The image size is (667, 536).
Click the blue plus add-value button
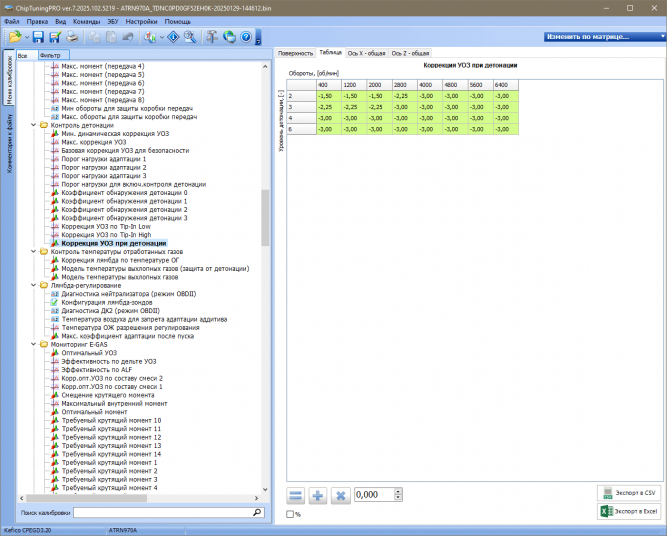(318, 496)
